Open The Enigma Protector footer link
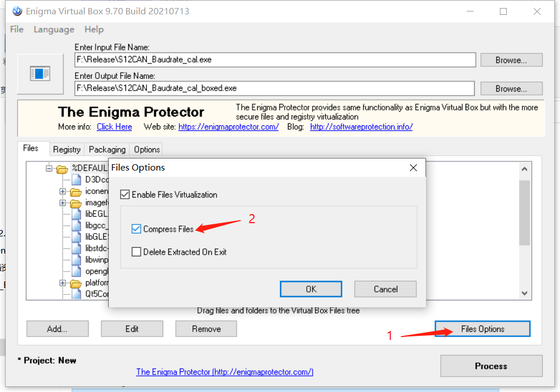 pos(224,372)
